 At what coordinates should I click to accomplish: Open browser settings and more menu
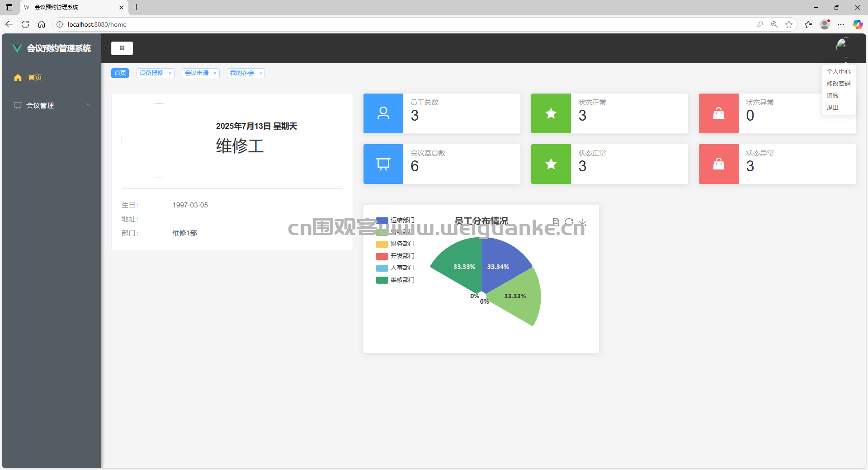841,24
